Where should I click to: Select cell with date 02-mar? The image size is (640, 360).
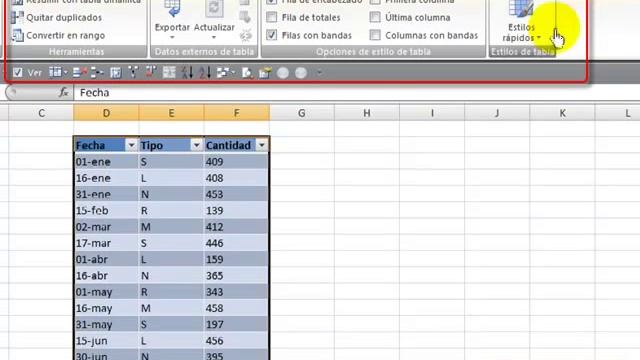(x=106, y=227)
